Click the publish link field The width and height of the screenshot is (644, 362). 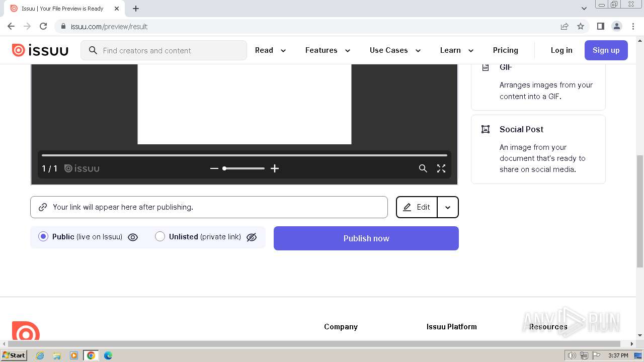209,207
